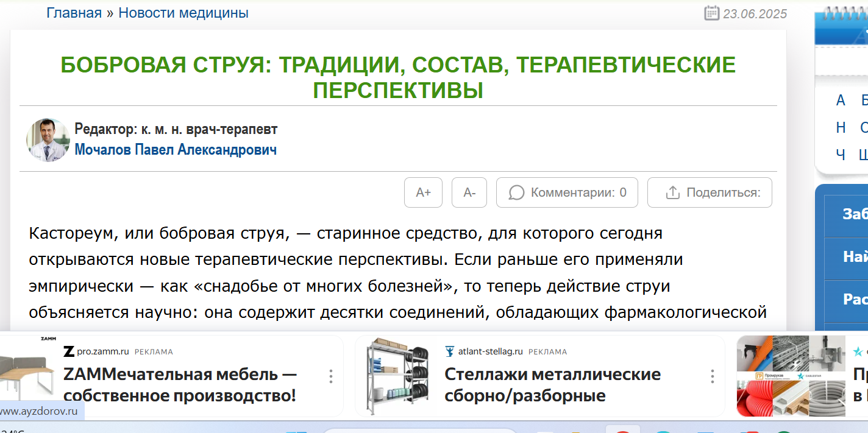Open ad headline Стеллажи металлические сборно/разборные
Viewport: 868px width, 433px height.
tap(552, 385)
